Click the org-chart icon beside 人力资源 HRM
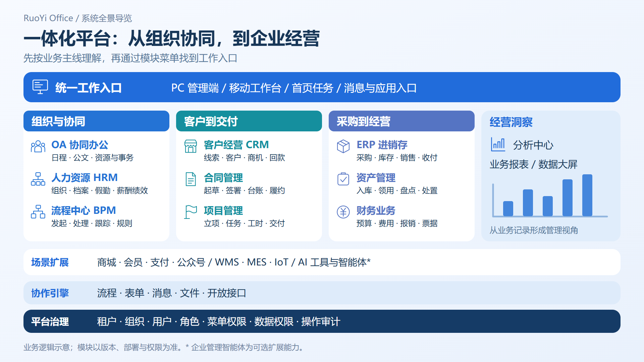The height and width of the screenshot is (362, 644). pyautogui.click(x=38, y=179)
